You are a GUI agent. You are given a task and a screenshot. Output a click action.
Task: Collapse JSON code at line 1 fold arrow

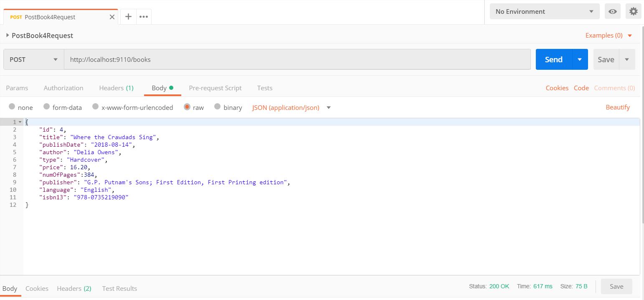[20, 122]
